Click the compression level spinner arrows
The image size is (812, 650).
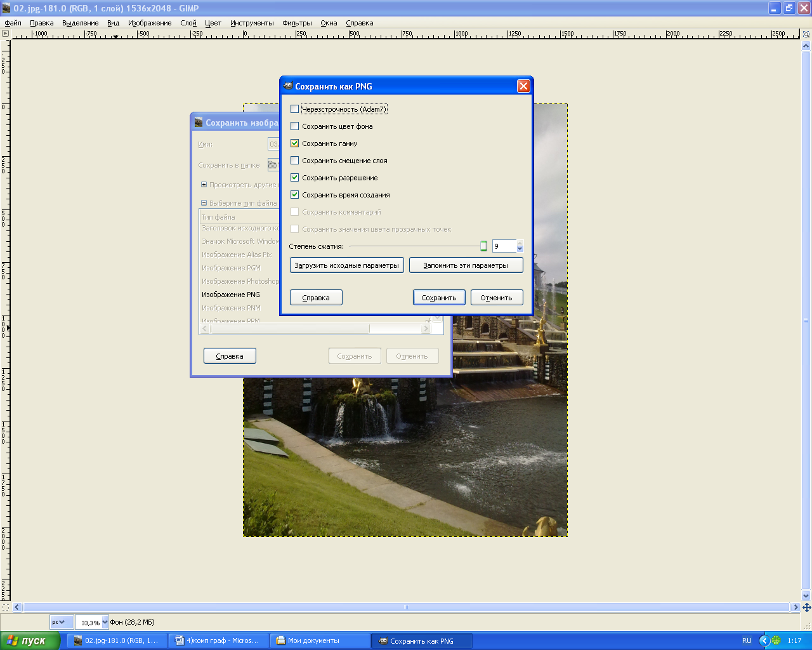(520, 246)
